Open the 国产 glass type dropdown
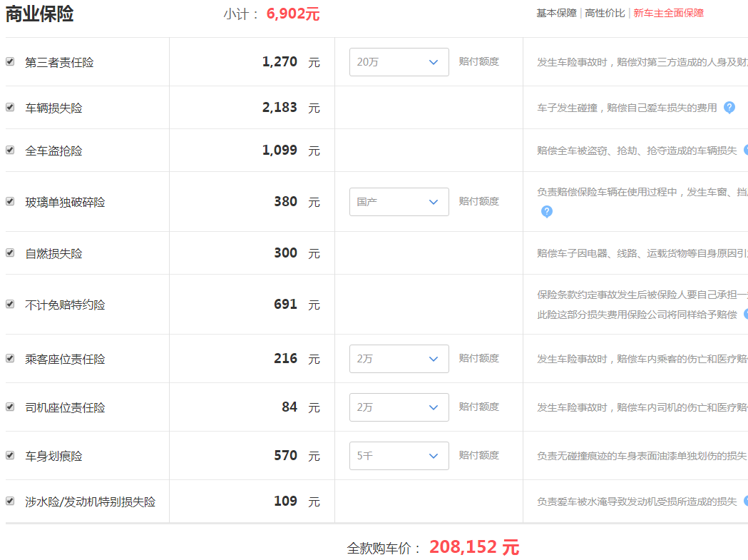748x560 pixels. 399,202
